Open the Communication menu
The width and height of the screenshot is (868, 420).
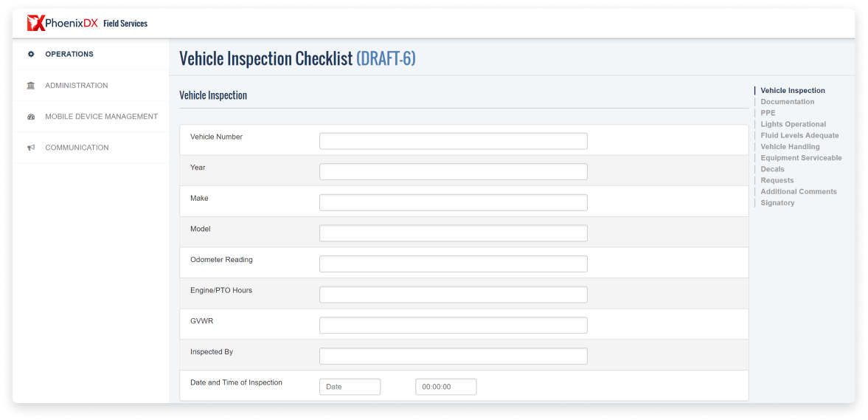pos(77,148)
